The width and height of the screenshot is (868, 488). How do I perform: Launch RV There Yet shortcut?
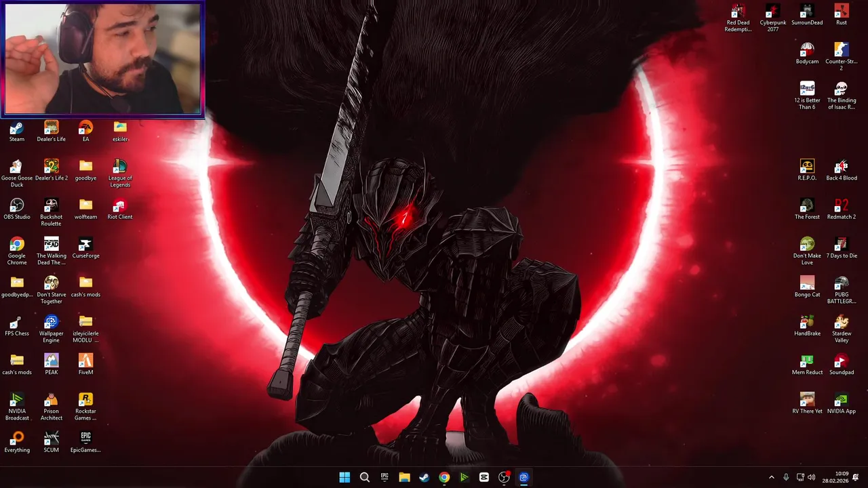click(x=807, y=403)
